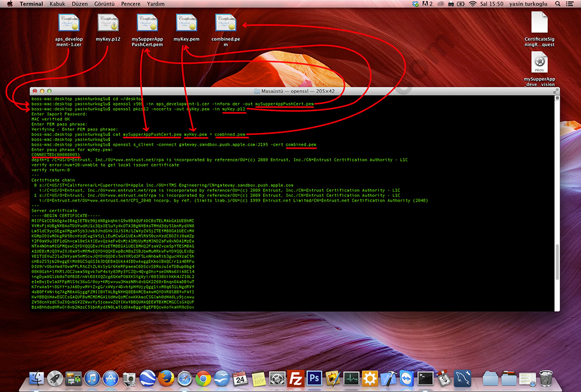Open the Görüntü menu
Image resolution: width=581 pixels, height=392 pixels.
coord(104,3)
